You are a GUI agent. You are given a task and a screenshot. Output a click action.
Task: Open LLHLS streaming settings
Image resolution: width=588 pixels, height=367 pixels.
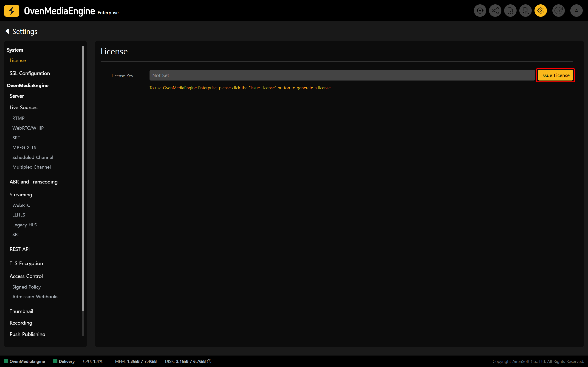tap(19, 215)
